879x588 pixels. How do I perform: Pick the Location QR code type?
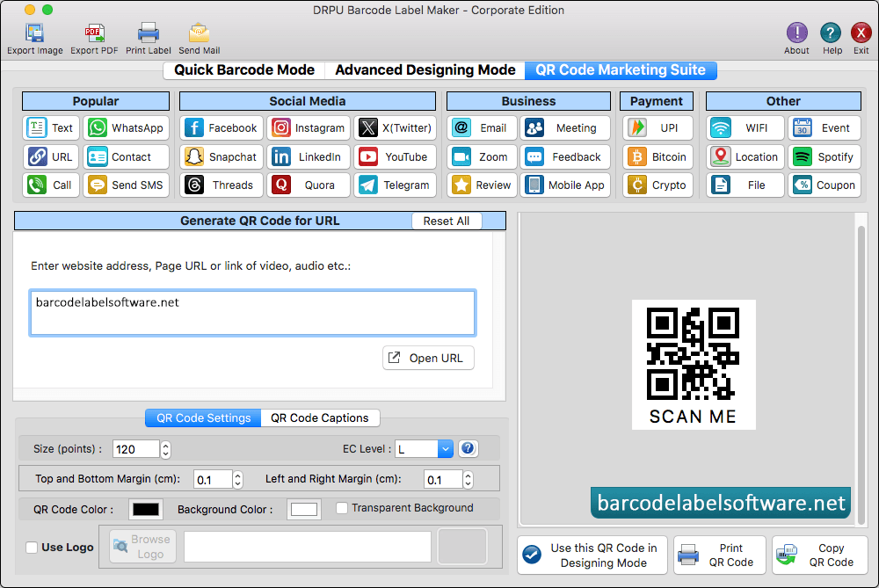click(x=745, y=157)
